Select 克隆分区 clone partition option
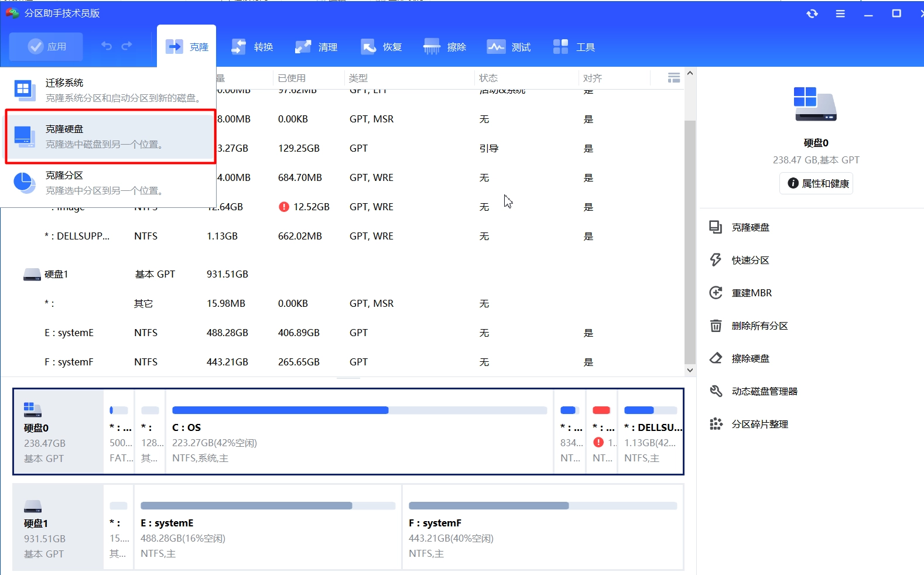The height and width of the screenshot is (575, 924). pos(109,183)
